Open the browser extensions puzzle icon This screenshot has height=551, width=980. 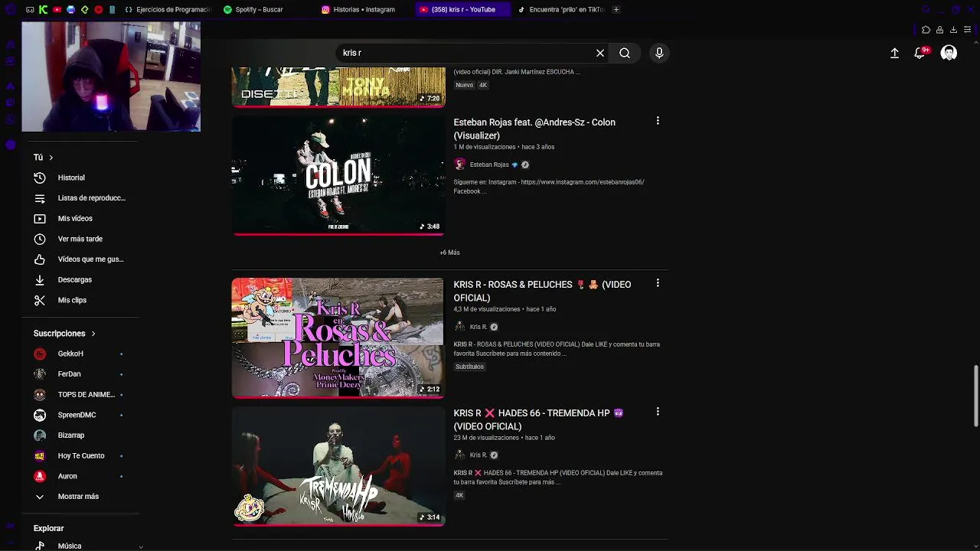point(926,30)
